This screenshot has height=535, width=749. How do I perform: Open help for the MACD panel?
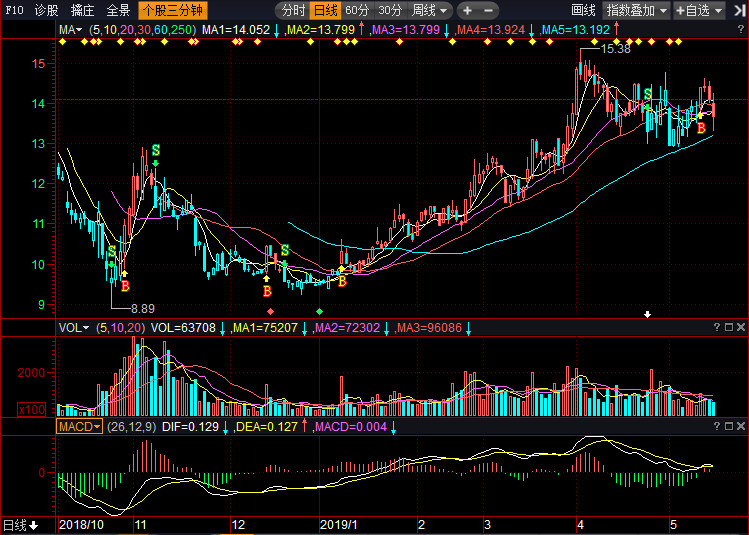click(x=717, y=426)
